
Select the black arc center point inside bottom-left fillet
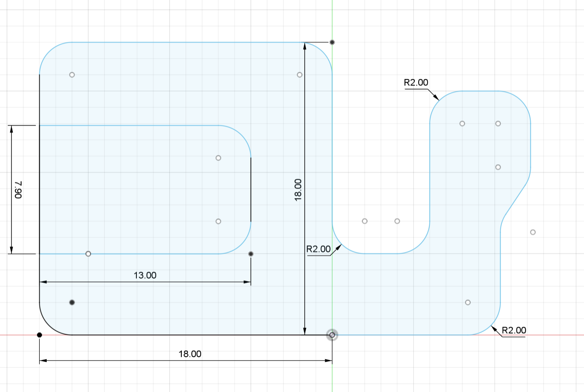(72, 302)
